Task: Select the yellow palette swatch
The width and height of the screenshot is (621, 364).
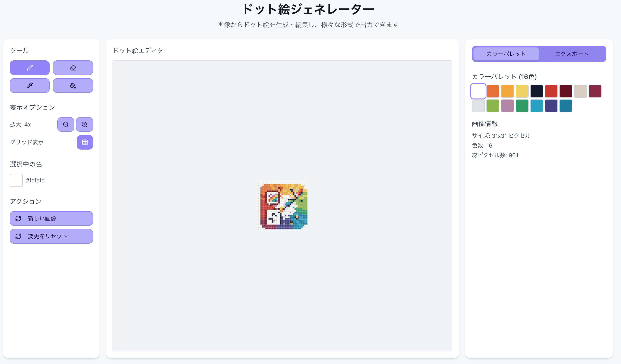Action: [x=522, y=91]
